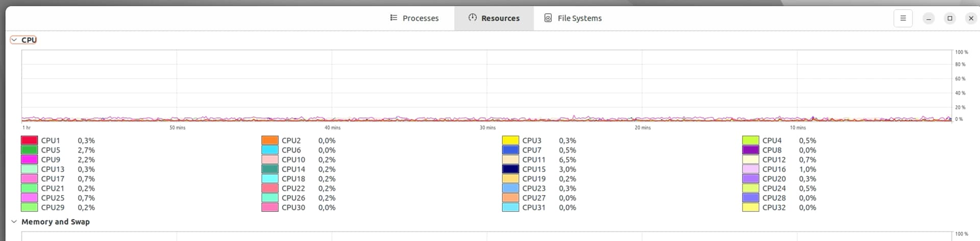The height and width of the screenshot is (241, 980).
Task: Open the hamburger main menu button
Action: (x=903, y=18)
